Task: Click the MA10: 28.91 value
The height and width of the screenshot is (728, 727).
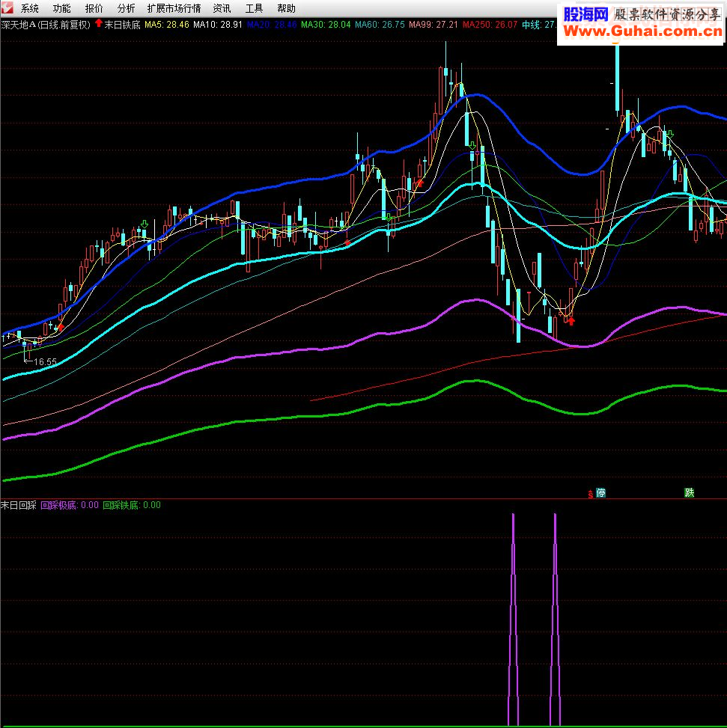Action: point(217,25)
